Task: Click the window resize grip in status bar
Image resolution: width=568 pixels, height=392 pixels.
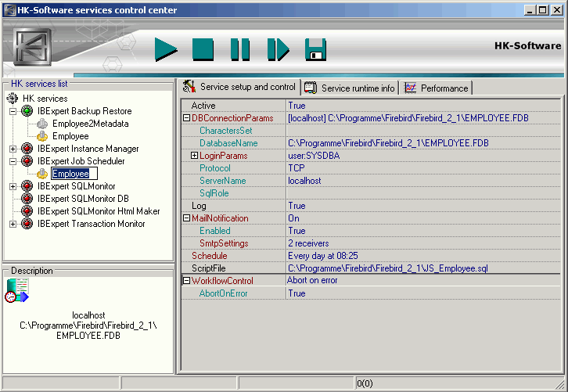Action: coord(560,383)
